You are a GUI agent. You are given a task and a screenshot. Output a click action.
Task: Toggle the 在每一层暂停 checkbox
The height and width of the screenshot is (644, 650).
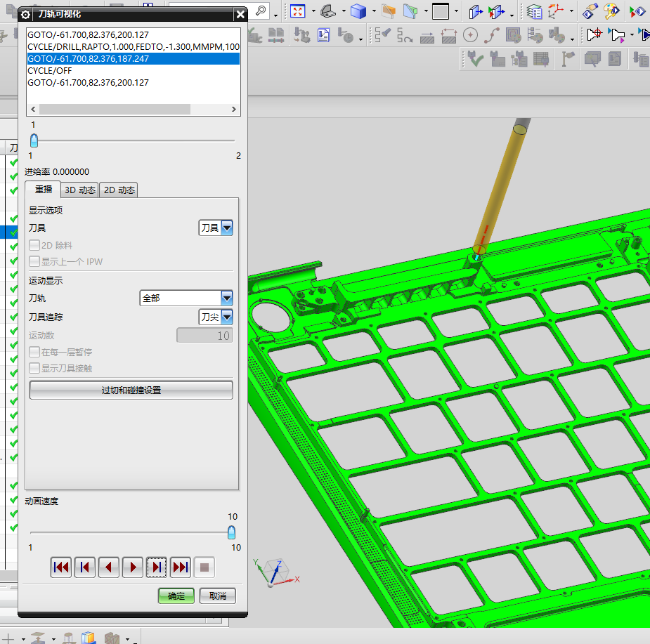(34, 352)
